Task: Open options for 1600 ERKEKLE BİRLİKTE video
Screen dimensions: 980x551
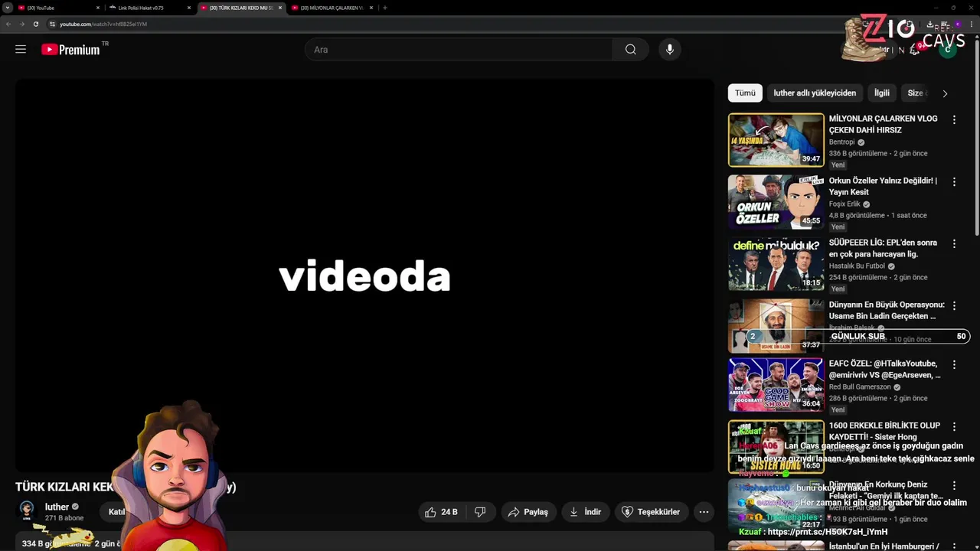Action: (x=954, y=427)
